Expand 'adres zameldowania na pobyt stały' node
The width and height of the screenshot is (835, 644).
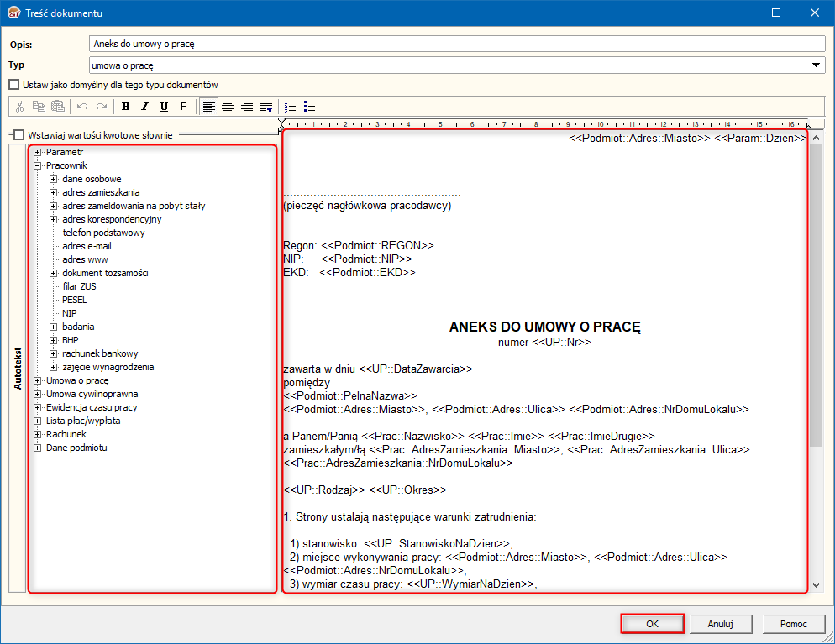[x=53, y=206]
